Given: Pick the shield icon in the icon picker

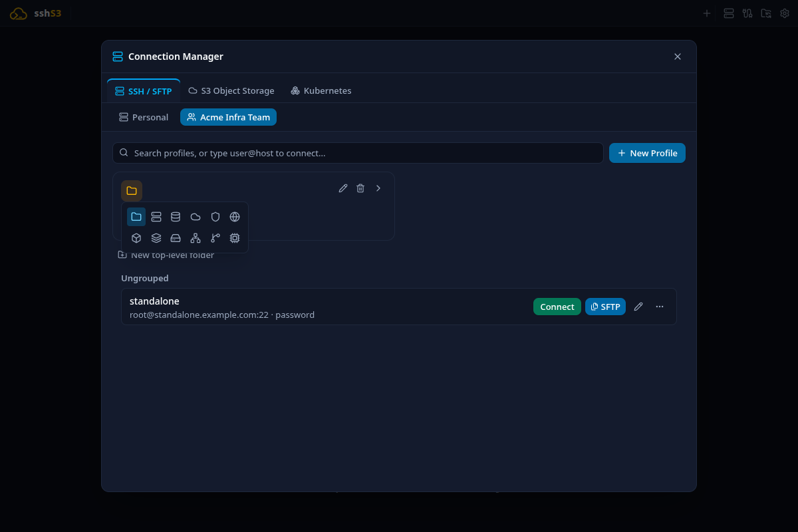Looking at the screenshot, I should [x=215, y=217].
